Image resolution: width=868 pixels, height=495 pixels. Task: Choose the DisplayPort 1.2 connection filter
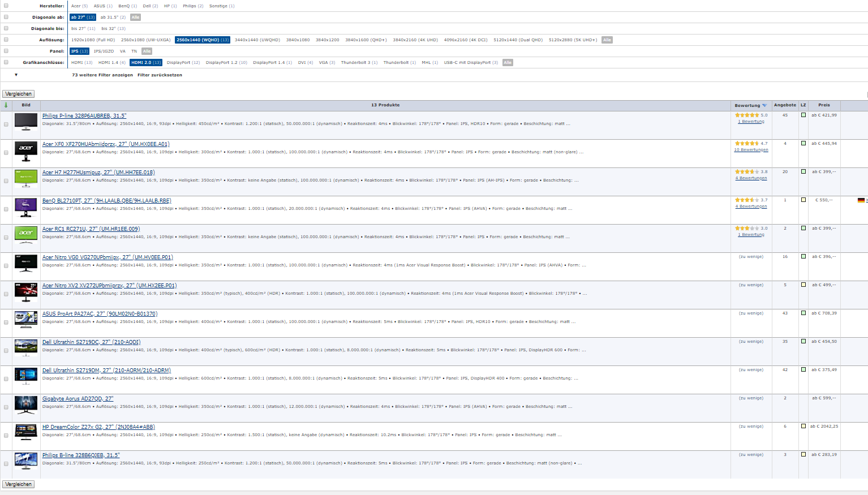226,63
